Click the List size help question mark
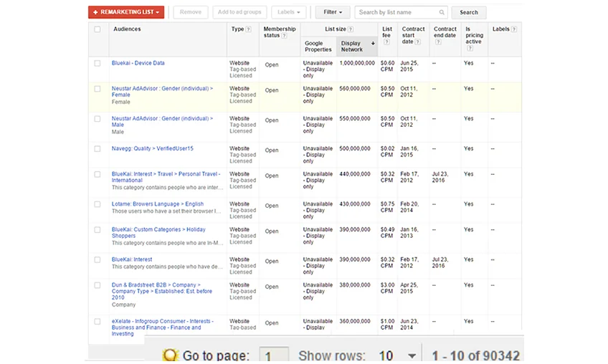This screenshot has width=608, height=364. [350, 29]
